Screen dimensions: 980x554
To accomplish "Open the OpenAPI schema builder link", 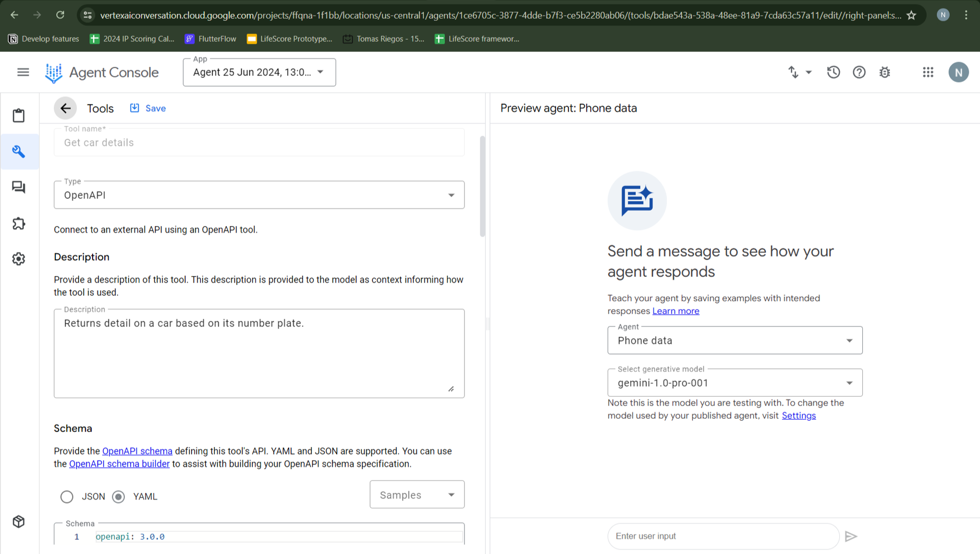I will 119,464.
